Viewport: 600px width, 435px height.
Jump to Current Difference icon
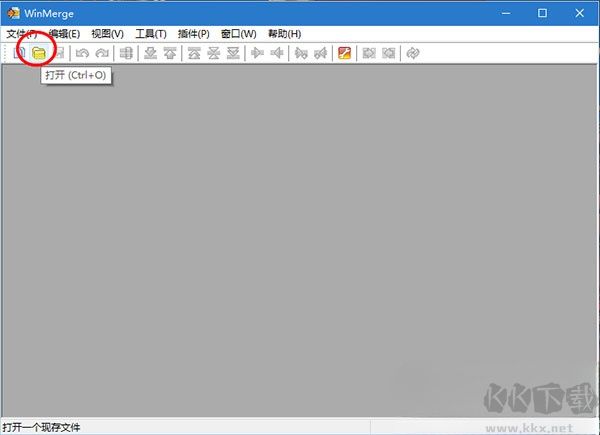pos(214,53)
